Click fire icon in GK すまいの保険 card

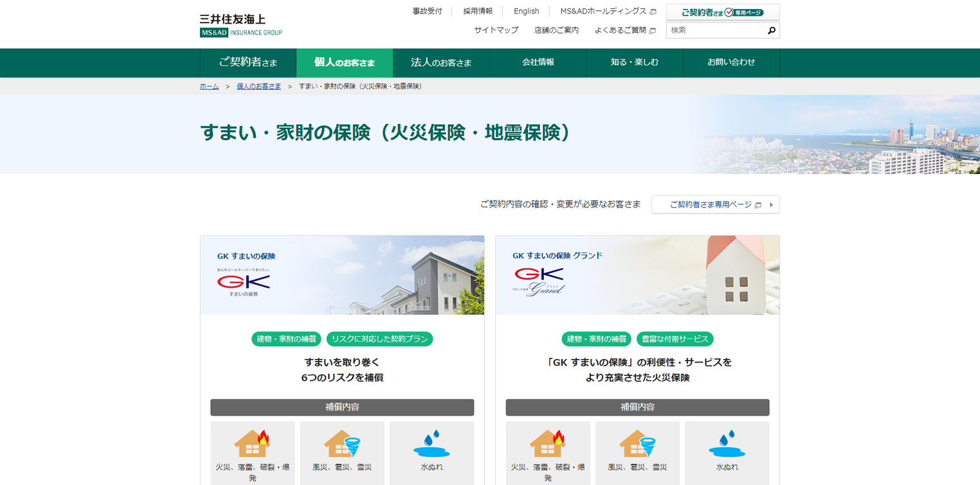click(x=252, y=443)
